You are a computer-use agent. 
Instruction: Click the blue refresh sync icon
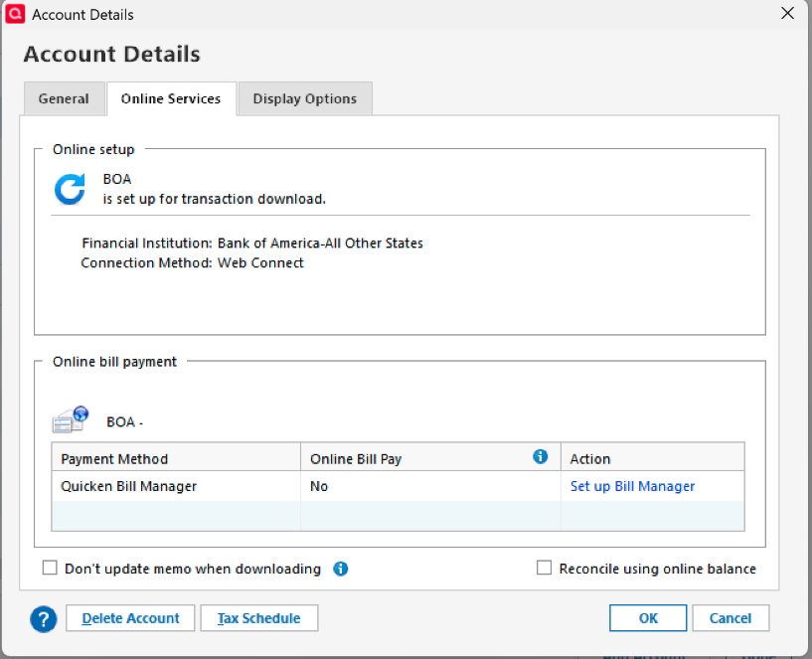click(70, 189)
